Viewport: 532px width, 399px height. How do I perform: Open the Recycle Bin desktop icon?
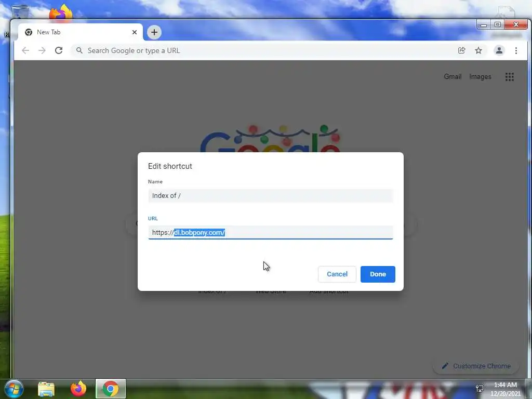[x=20, y=12]
